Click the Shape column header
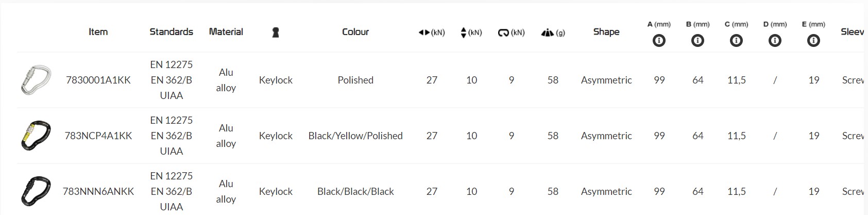This screenshot has width=868, height=215. [x=606, y=32]
